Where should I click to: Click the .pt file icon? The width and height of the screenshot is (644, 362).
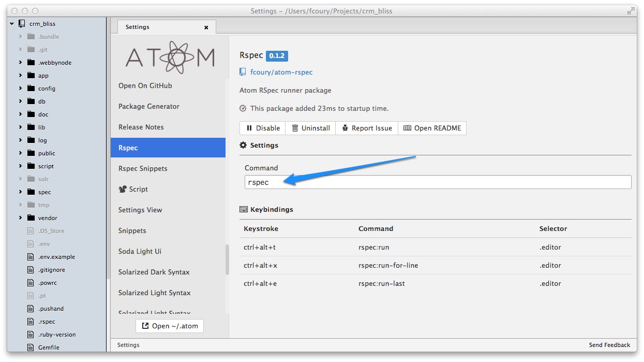pos(31,295)
